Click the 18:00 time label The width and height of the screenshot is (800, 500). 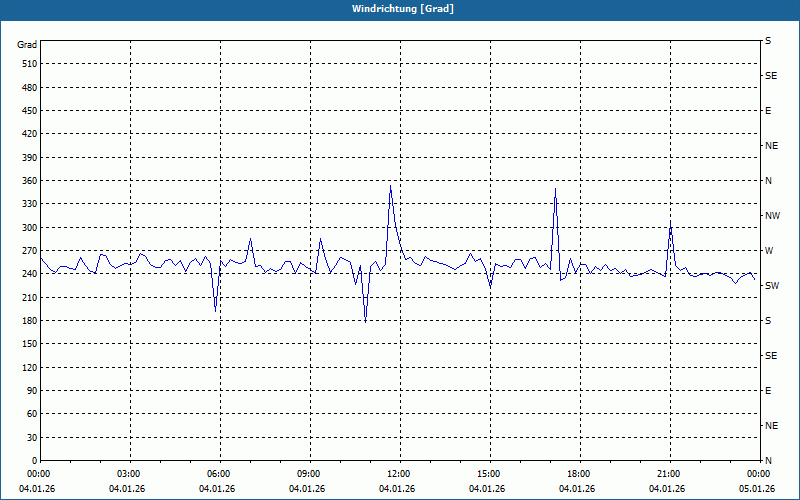[x=579, y=474]
